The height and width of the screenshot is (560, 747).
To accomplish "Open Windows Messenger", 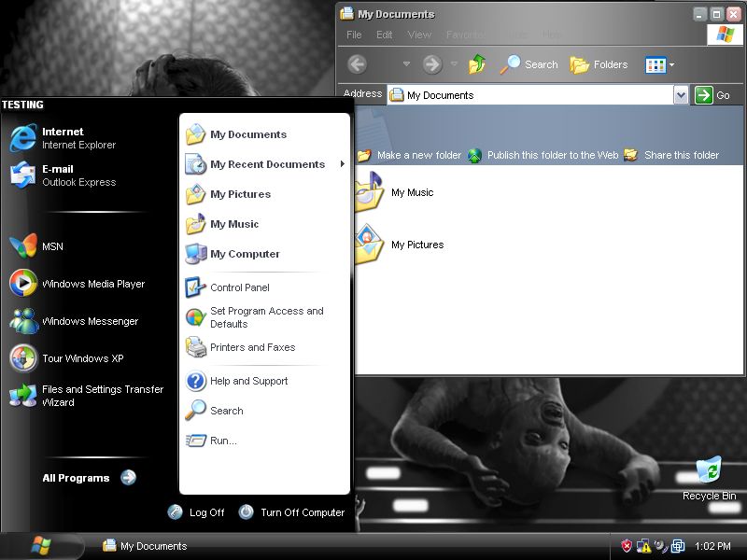I will (74, 321).
